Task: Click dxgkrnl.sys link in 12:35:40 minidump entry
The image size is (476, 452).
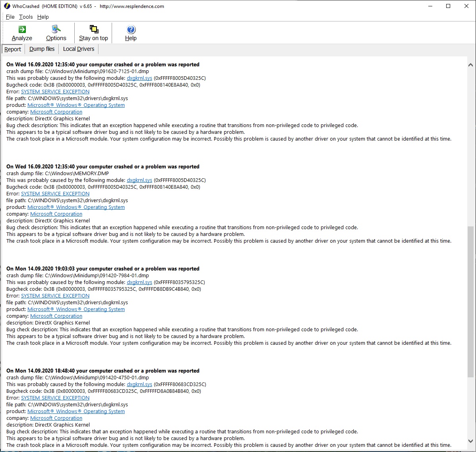Action: 139,78
